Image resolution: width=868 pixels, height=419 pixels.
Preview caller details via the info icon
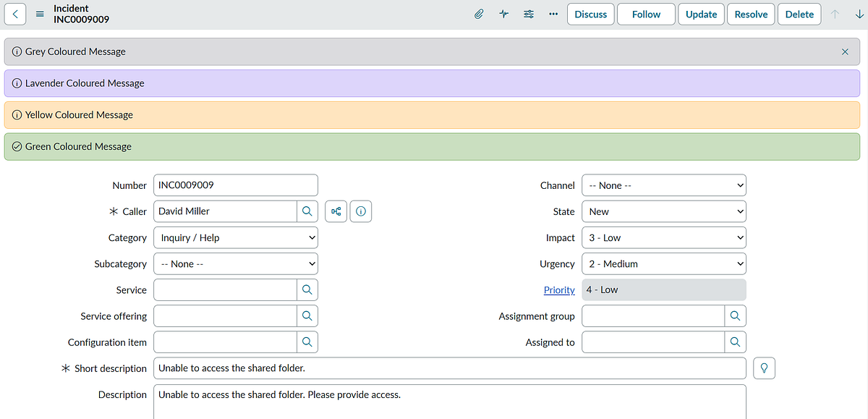pos(360,211)
